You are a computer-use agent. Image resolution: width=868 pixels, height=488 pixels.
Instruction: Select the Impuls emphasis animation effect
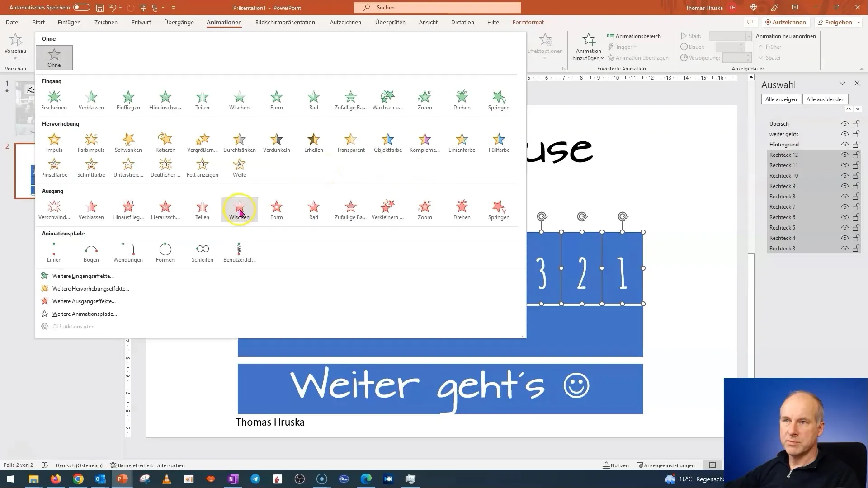coord(54,142)
